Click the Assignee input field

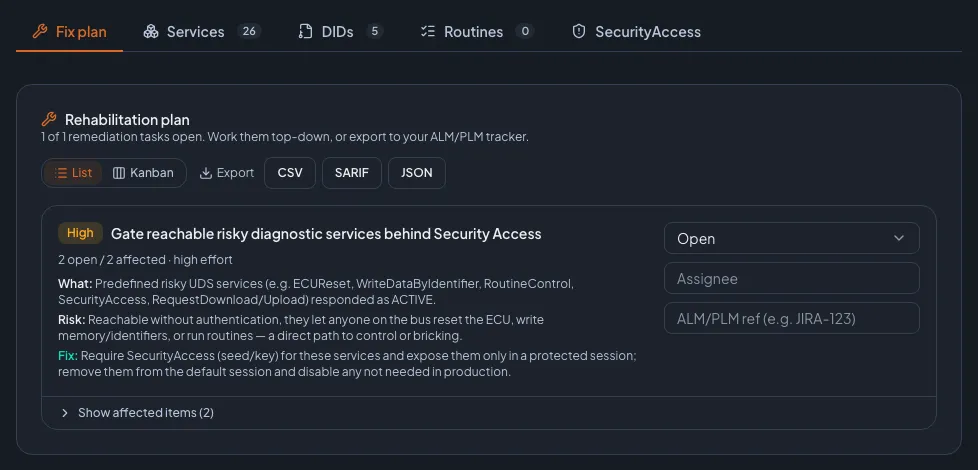[x=792, y=278]
